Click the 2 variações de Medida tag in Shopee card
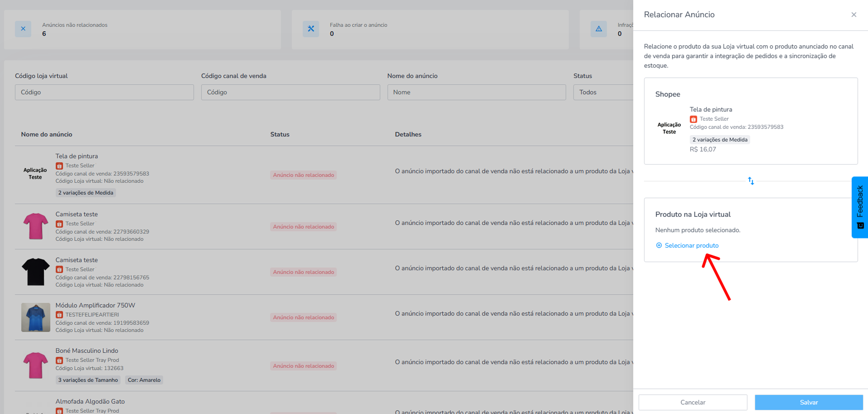 coord(720,140)
